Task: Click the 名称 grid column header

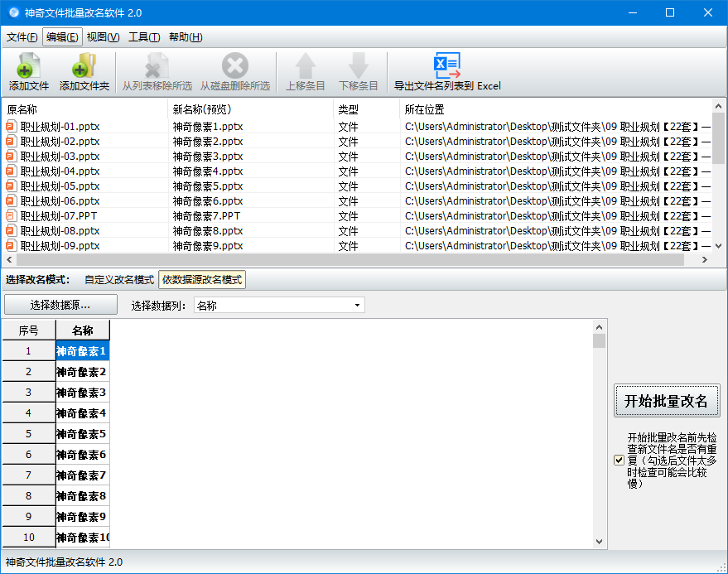Action: click(x=83, y=330)
